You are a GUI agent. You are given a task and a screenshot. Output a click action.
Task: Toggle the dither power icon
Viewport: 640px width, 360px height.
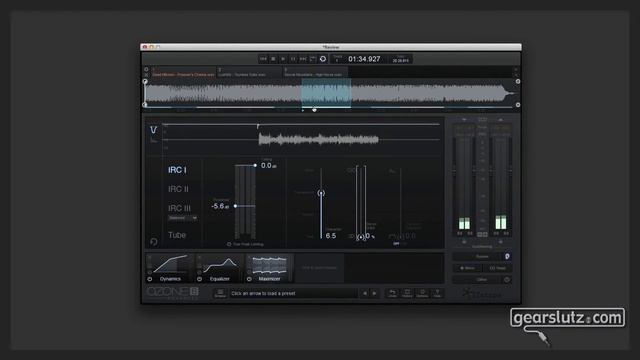pyautogui.click(x=507, y=280)
